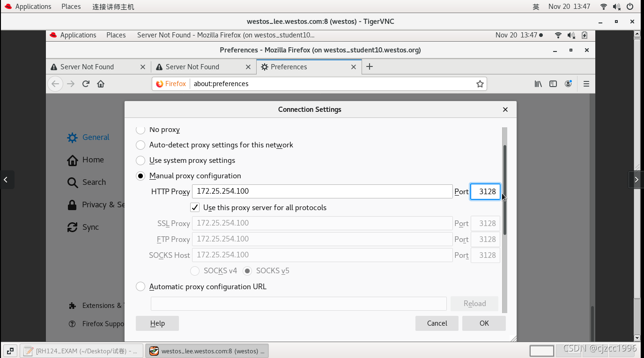The image size is (644, 358).
Task: Open the outer Places menu
Action: click(71, 7)
